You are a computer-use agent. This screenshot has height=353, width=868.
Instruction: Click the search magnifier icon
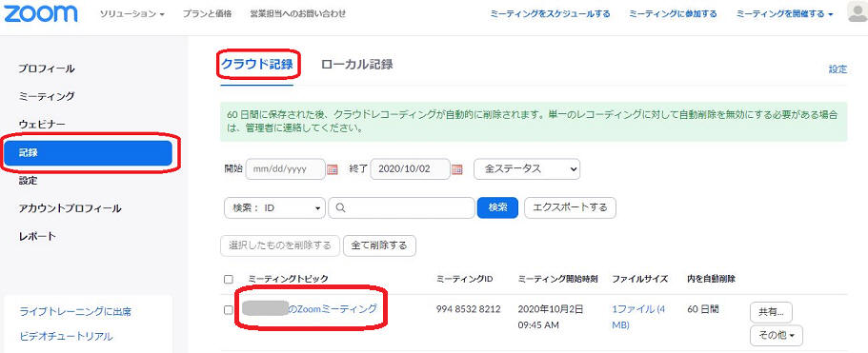click(x=341, y=207)
